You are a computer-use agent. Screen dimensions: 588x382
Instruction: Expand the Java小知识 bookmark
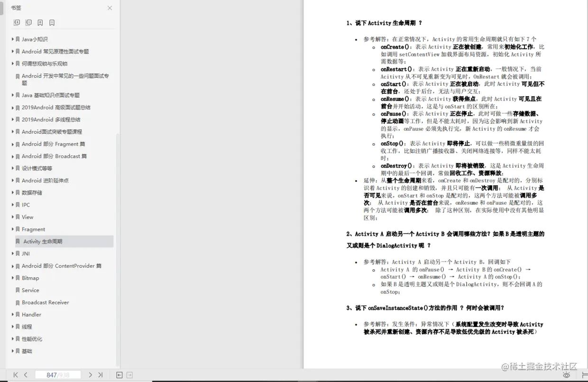pos(13,39)
